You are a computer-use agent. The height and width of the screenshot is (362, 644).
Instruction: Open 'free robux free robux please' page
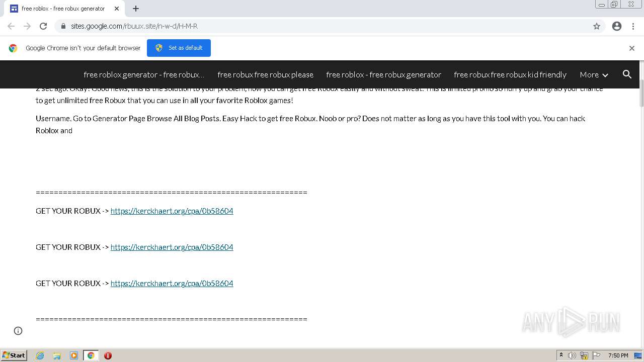[265, 74]
